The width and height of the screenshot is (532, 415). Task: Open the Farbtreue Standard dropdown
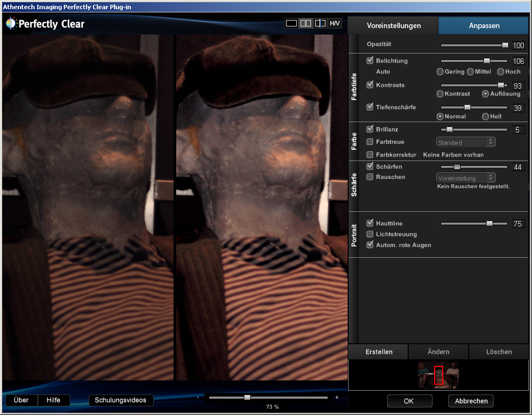pyautogui.click(x=465, y=142)
